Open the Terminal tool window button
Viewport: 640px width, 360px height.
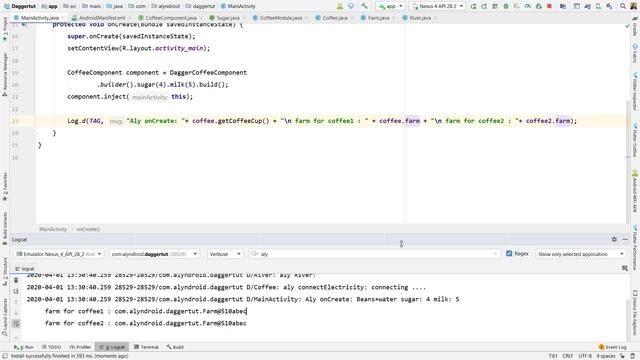146,347
